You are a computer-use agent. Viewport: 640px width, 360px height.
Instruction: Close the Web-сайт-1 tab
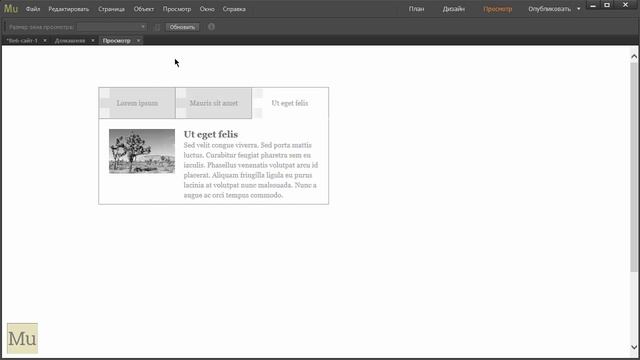(x=44, y=40)
